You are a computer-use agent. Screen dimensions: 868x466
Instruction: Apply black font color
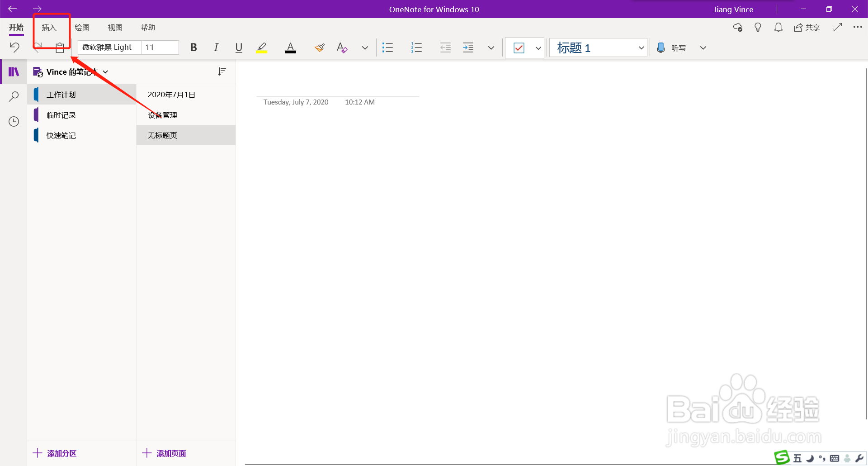[290, 48]
